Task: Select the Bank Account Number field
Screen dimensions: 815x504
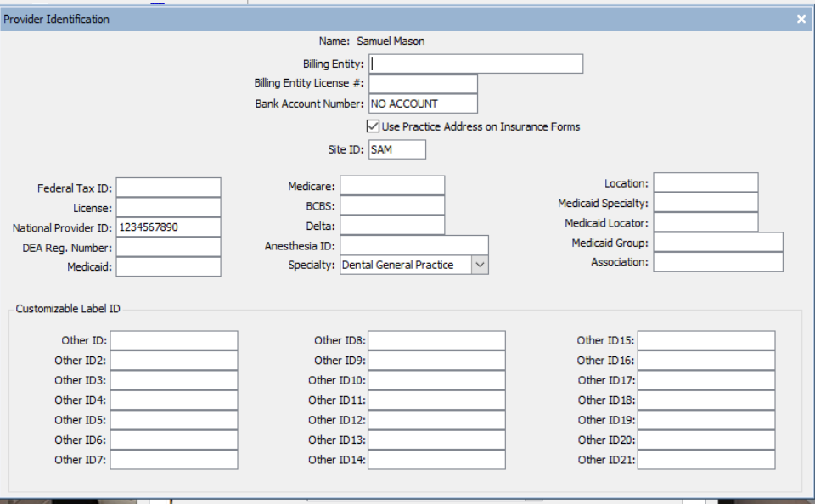Action: point(423,104)
